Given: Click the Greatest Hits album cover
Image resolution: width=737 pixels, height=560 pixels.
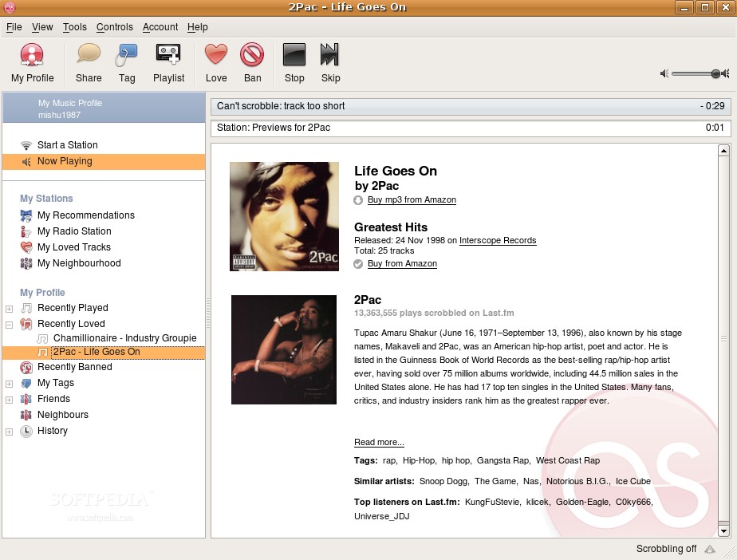Looking at the screenshot, I should pos(284,216).
